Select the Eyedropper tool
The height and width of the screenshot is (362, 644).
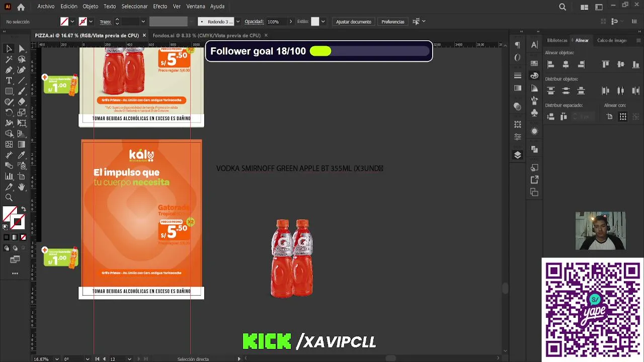pyautogui.click(x=22, y=155)
